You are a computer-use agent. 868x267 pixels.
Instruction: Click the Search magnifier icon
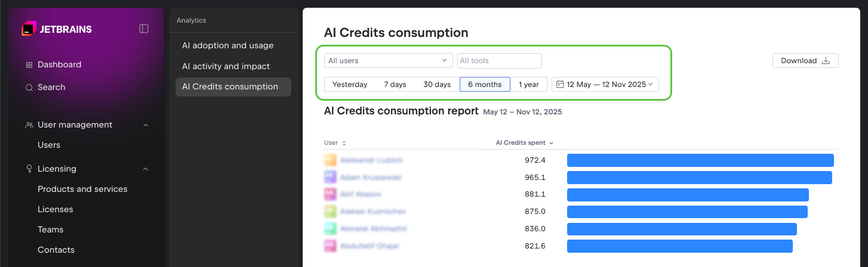[x=29, y=88]
